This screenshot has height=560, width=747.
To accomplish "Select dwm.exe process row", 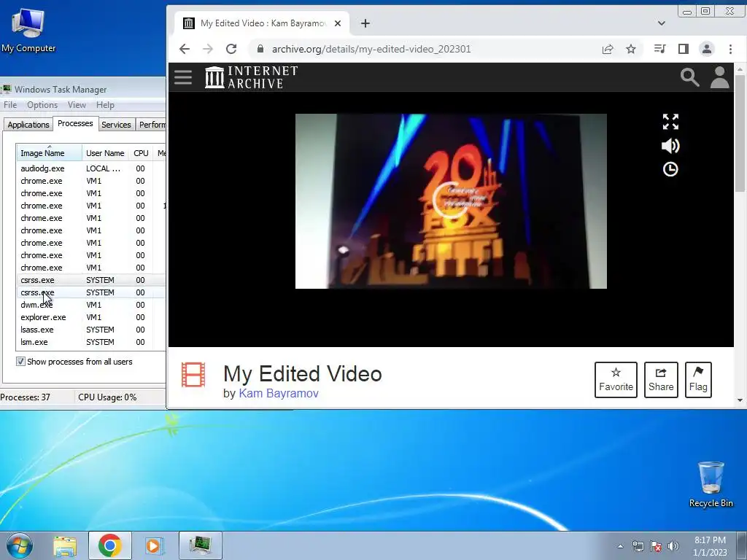I will pyautogui.click(x=90, y=305).
